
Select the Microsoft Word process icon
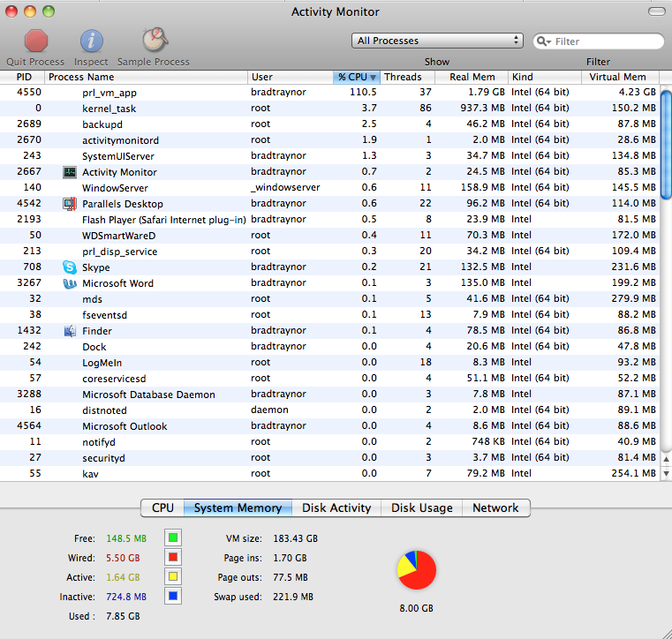tap(70, 283)
